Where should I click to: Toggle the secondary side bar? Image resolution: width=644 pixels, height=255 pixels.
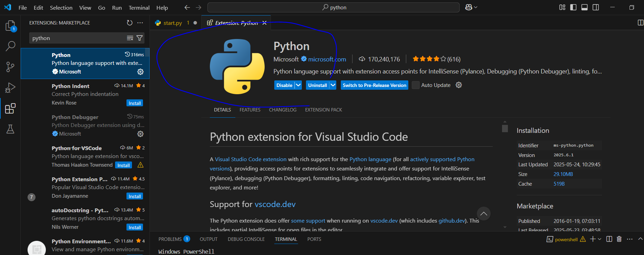pos(596,7)
